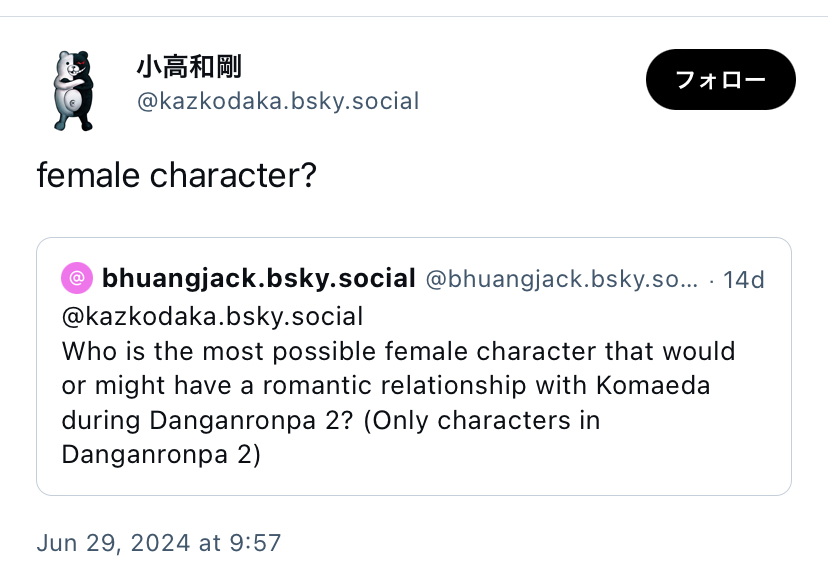The width and height of the screenshot is (828, 568).
Task: Click "Danganronpa 2)" on the quote's last line
Action: point(161,455)
